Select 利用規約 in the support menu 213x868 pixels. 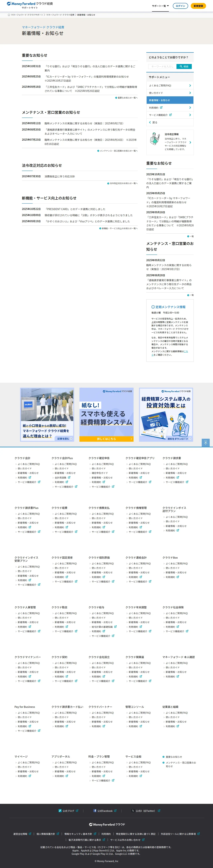click(x=170, y=108)
